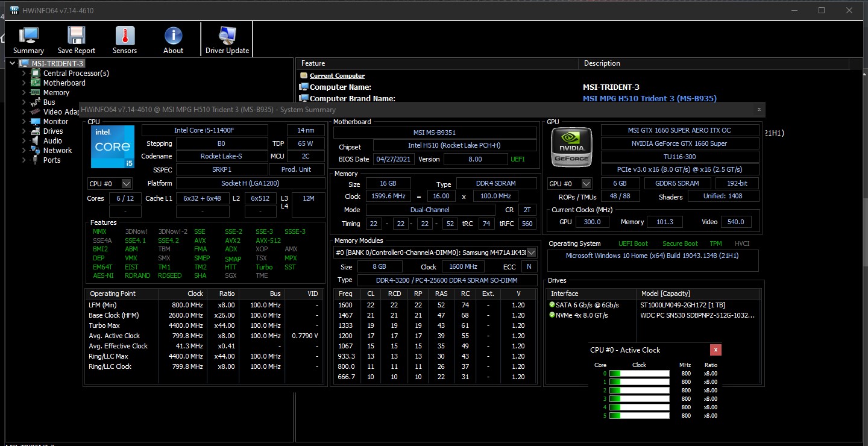The image size is (868, 446).
Task: Click the Current Computer folder icon
Action: coord(304,75)
